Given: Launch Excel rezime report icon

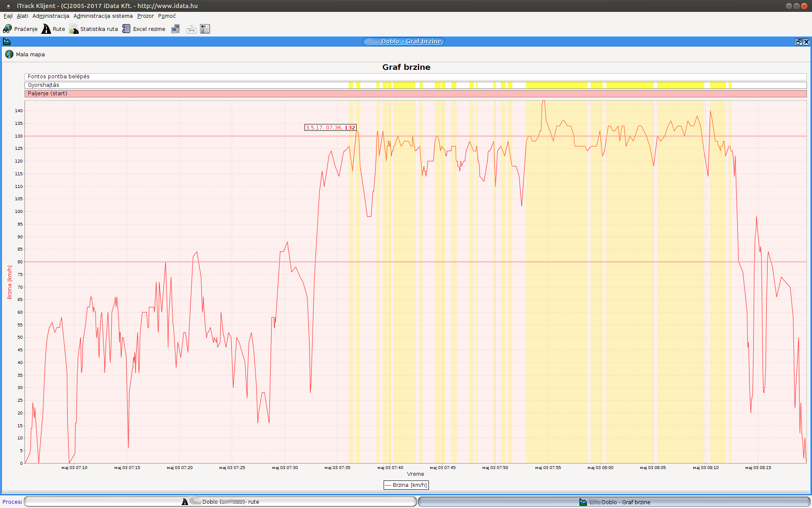Looking at the screenshot, I should [126, 29].
